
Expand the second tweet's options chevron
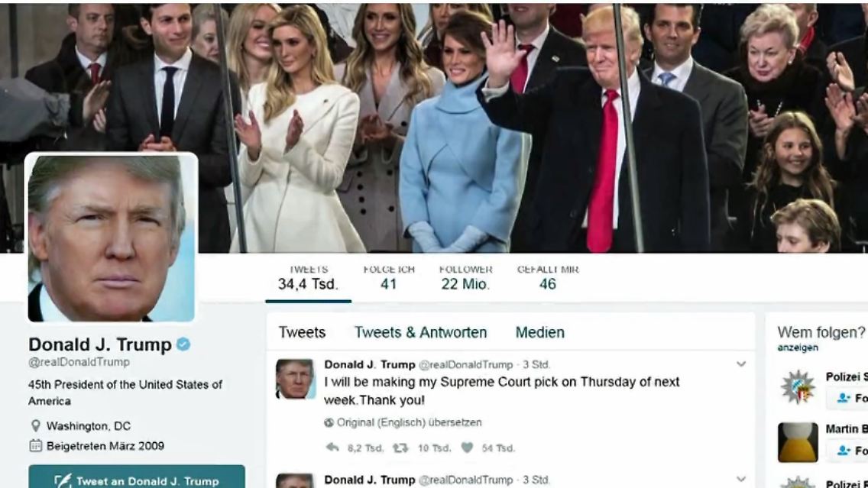pyautogui.click(x=741, y=479)
